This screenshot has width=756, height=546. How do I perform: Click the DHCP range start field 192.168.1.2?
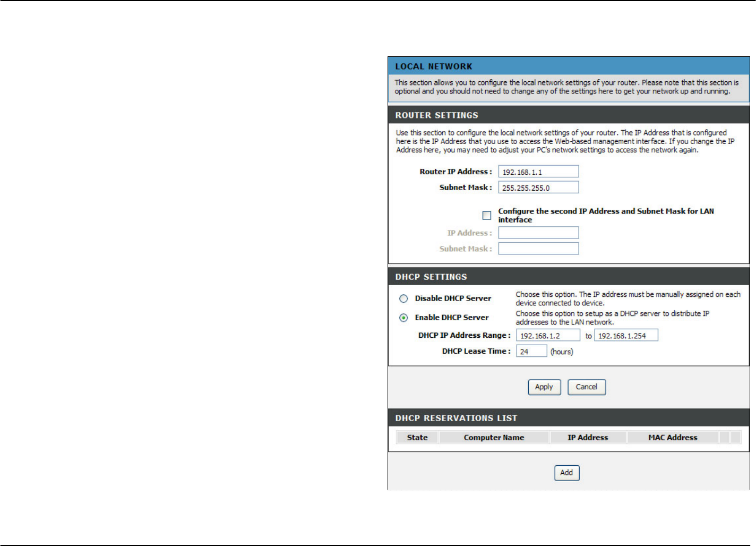(x=548, y=335)
